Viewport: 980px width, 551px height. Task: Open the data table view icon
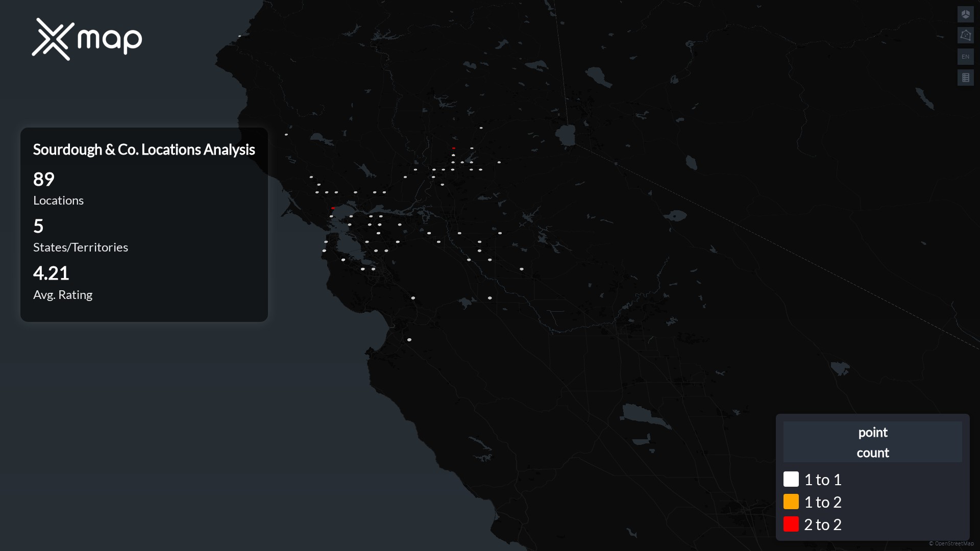click(x=965, y=78)
